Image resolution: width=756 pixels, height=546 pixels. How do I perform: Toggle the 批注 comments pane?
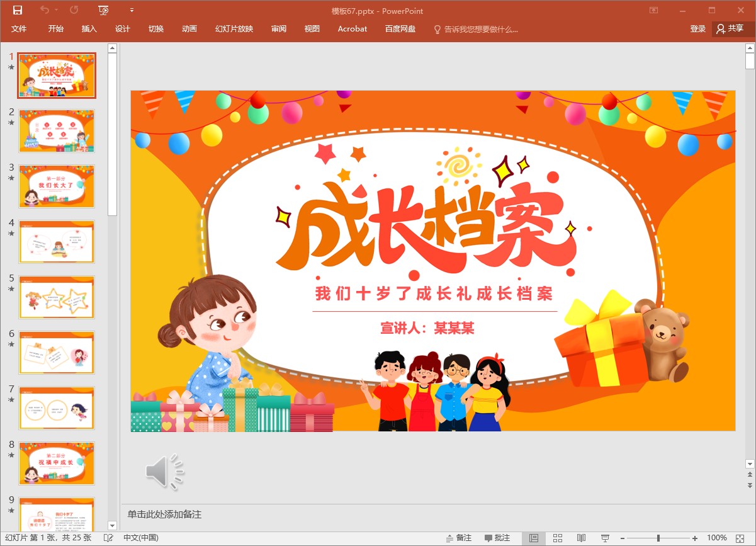pos(497,538)
